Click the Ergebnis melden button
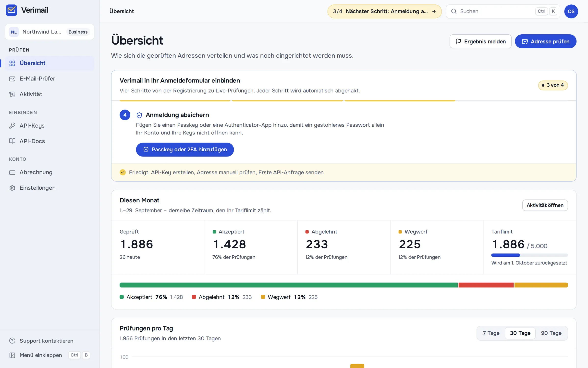Image resolution: width=588 pixels, height=368 pixels. click(x=480, y=41)
